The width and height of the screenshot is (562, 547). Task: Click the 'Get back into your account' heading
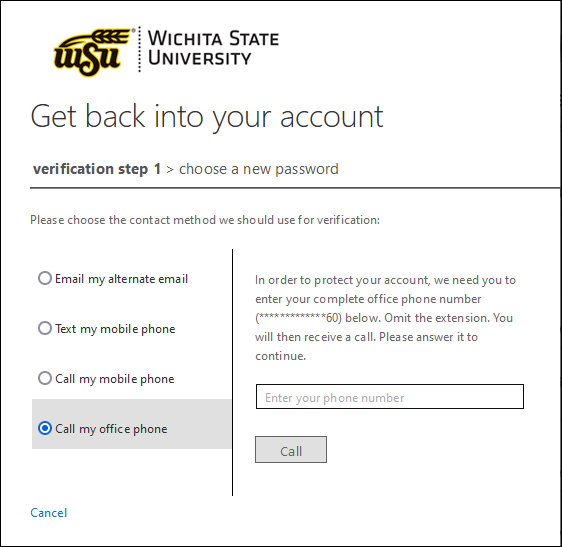point(207,117)
